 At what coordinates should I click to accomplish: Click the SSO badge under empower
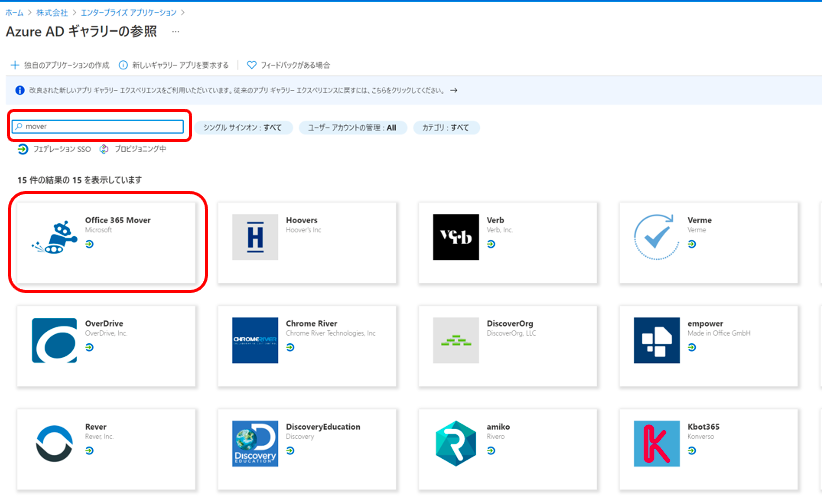point(692,348)
